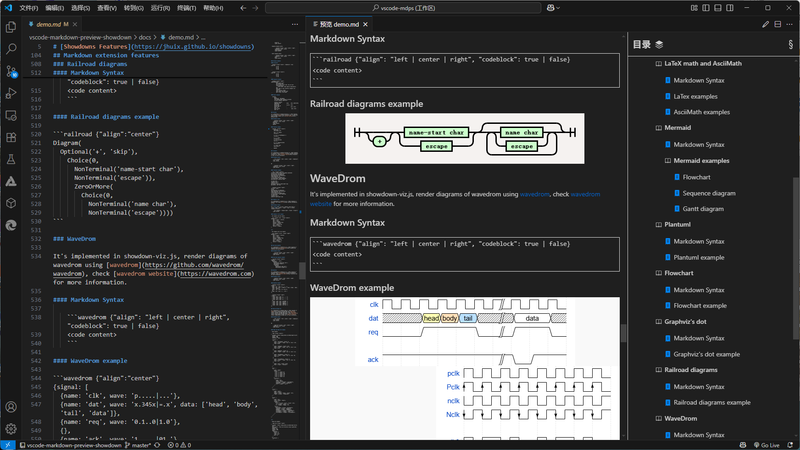Screen dimensions: 800x450
Task: Open the Testing flask view
Action: click(11, 160)
